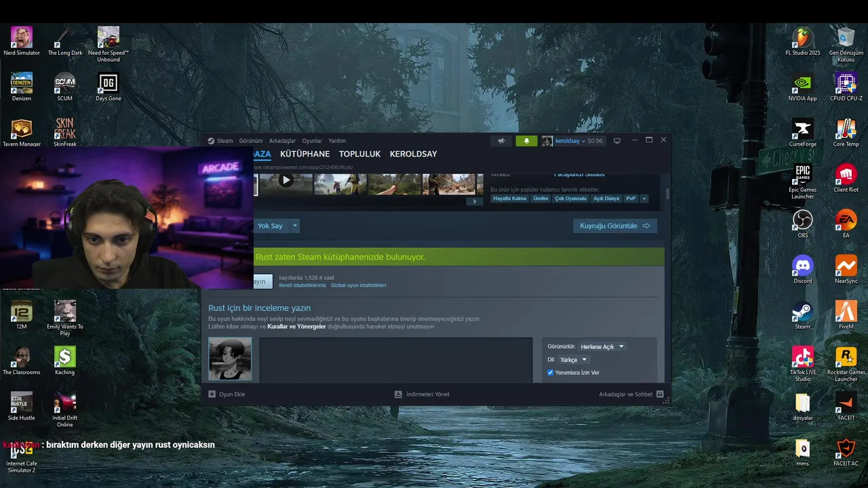Select the Steam desktop shortcut icon
The height and width of the screenshot is (488, 868).
click(803, 314)
